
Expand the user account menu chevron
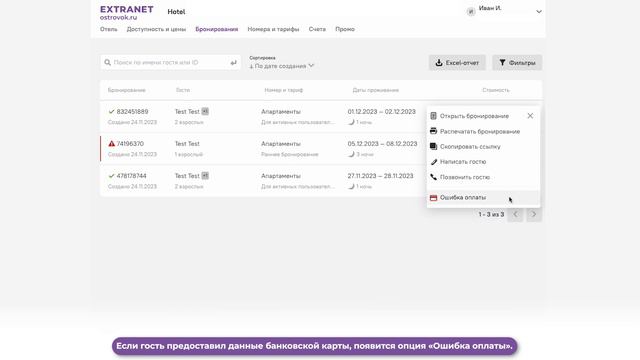pyautogui.click(x=539, y=11)
